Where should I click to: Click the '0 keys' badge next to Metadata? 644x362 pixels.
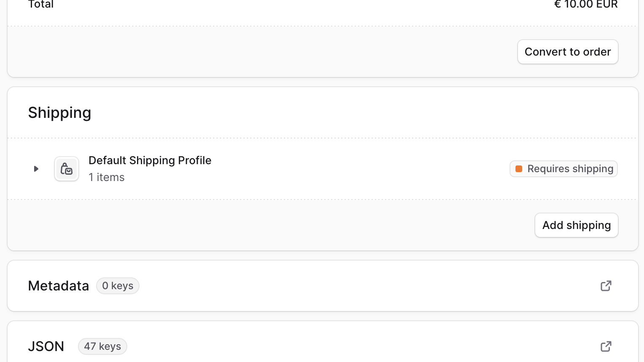pos(118,285)
